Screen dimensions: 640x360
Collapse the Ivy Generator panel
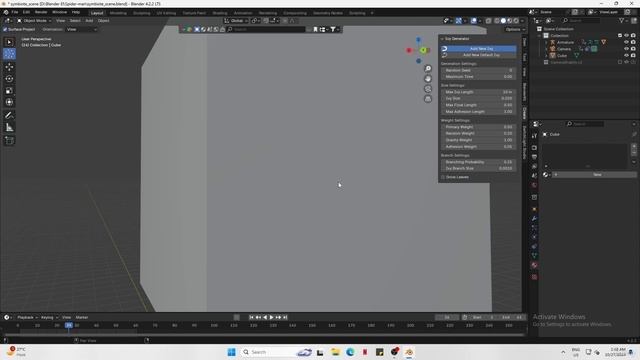(442, 39)
